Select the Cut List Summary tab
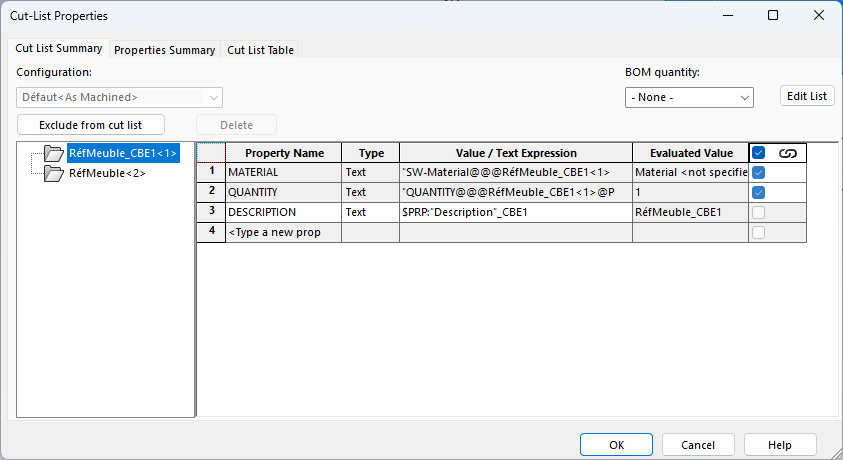The image size is (843, 460). click(59, 48)
